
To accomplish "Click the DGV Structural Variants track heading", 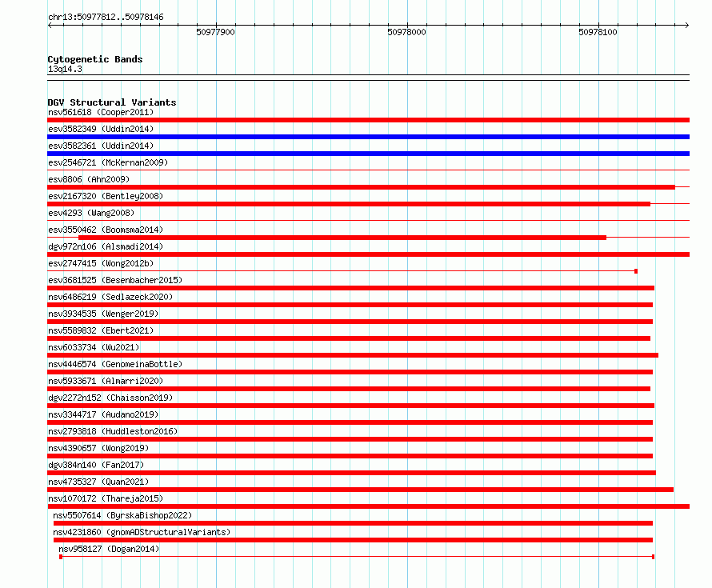I will pos(112,102).
